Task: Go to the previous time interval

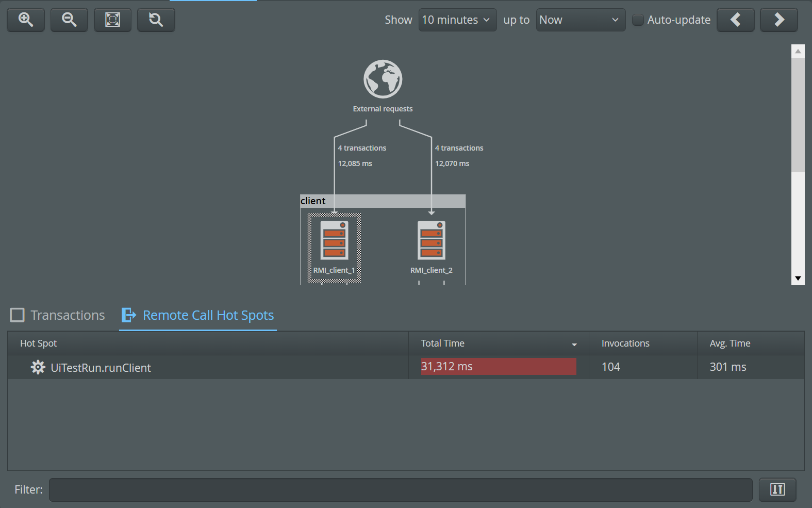Action: click(735, 20)
